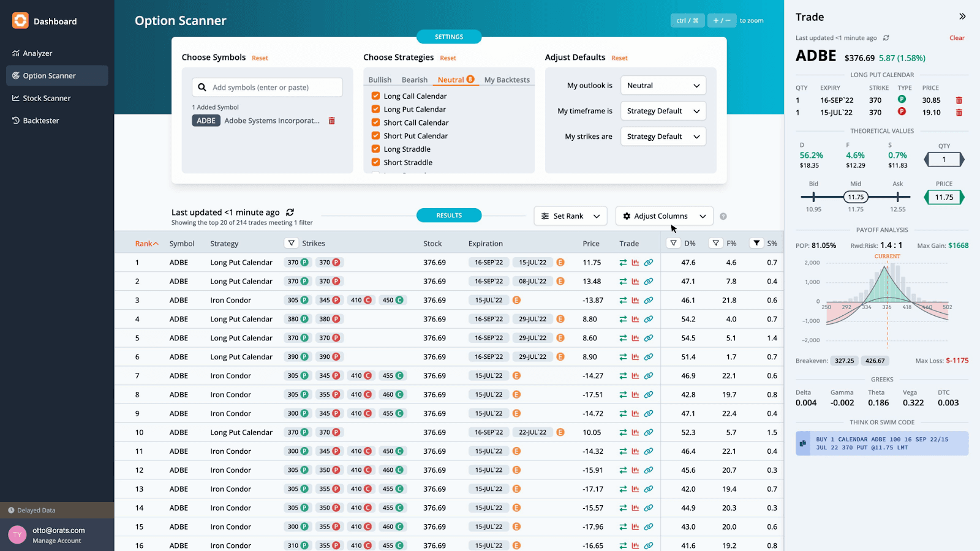Sort by the Rank column header
980x551 pixels.
pyautogui.click(x=146, y=244)
